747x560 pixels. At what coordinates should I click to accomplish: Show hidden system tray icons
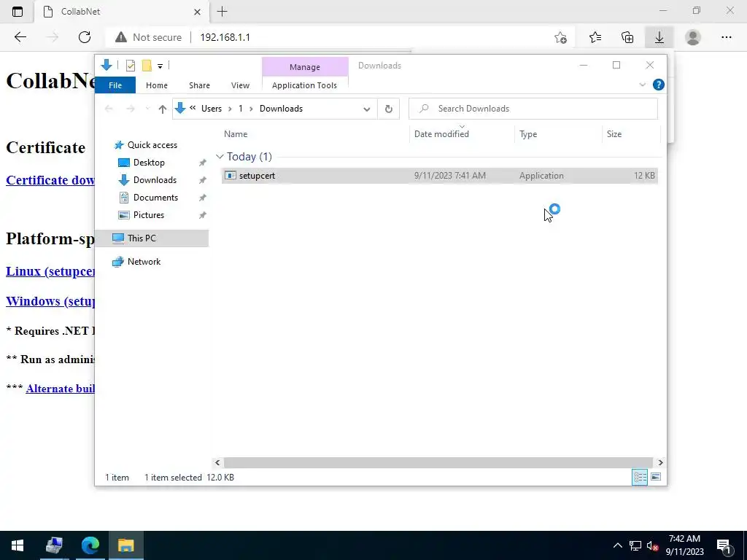click(617, 545)
